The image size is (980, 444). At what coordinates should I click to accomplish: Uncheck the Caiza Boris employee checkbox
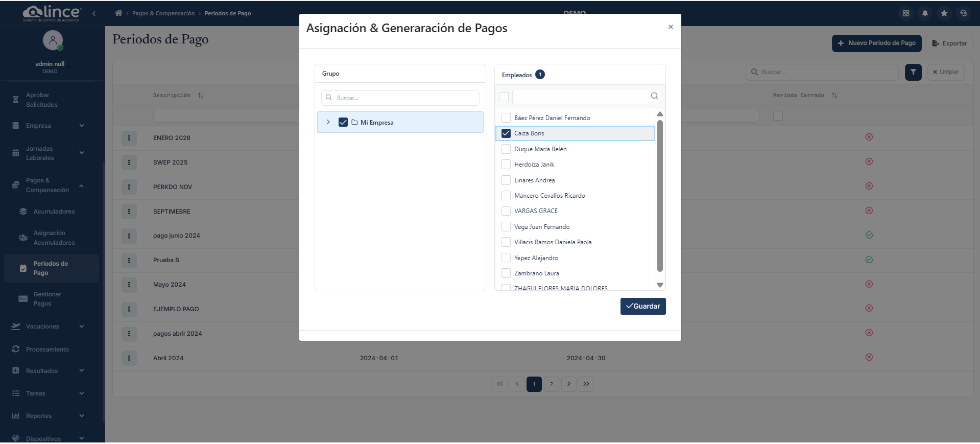[x=506, y=133]
